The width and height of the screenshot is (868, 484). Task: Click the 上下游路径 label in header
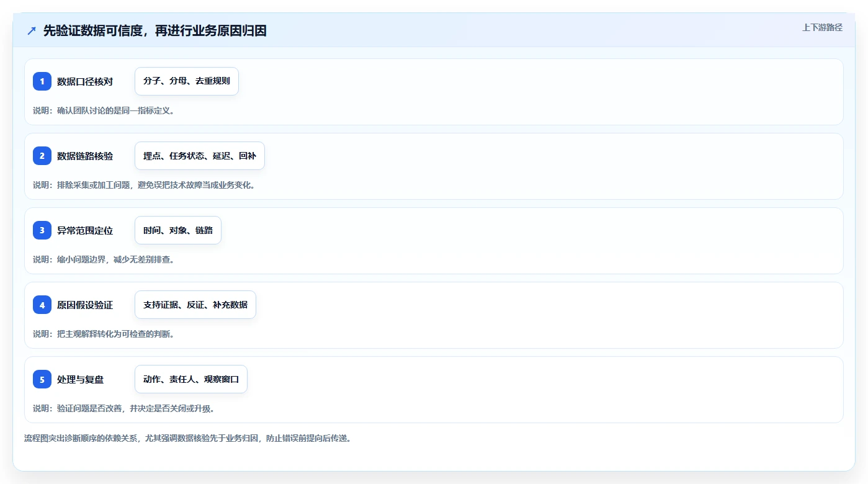pyautogui.click(x=822, y=27)
